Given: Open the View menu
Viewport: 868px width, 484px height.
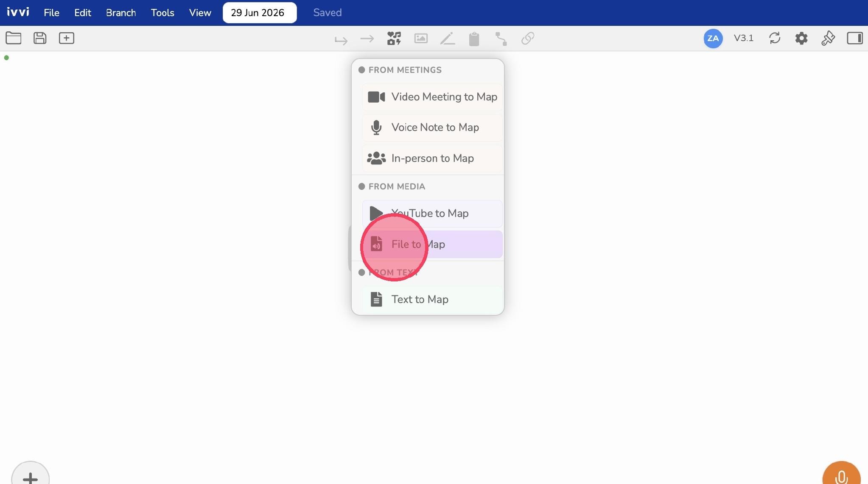Looking at the screenshot, I should coord(200,13).
